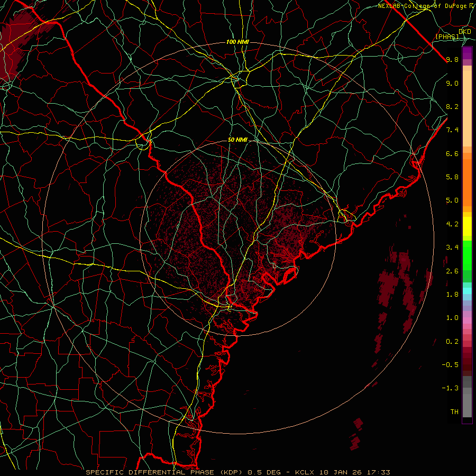
Task: Click the 1.8 value on color scale
Action: (452, 295)
